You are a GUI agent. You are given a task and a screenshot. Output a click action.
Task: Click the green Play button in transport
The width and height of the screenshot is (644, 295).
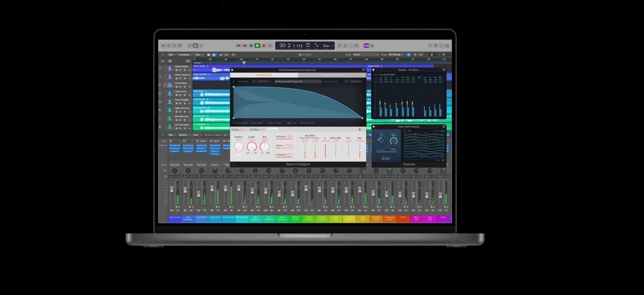257,46
